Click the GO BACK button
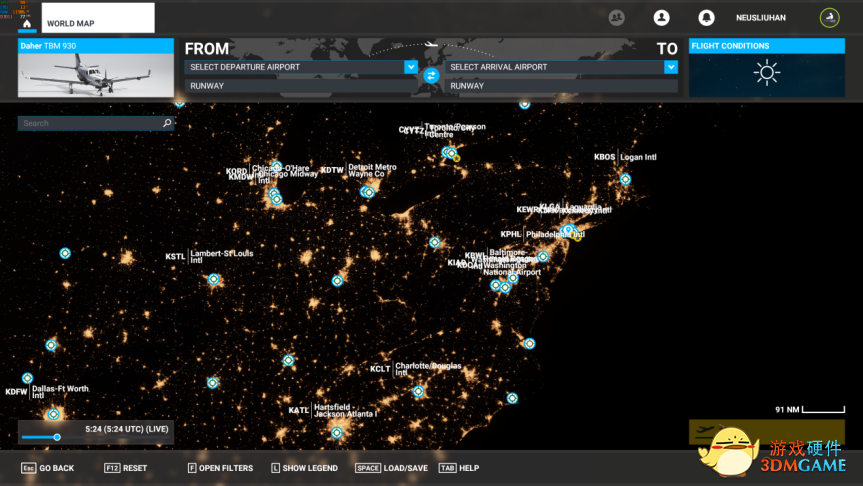Viewport: 863px width, 486px height. pyautogui.click(x=47, y=468)
